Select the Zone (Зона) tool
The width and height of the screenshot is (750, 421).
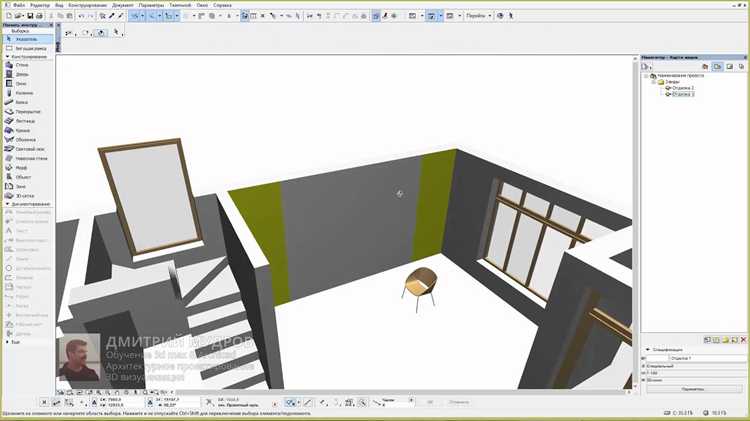click(28, 187)
